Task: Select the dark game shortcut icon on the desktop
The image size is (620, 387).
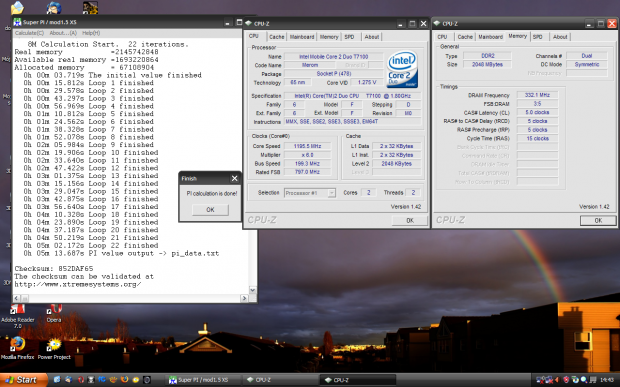Action: click(91, 8)
